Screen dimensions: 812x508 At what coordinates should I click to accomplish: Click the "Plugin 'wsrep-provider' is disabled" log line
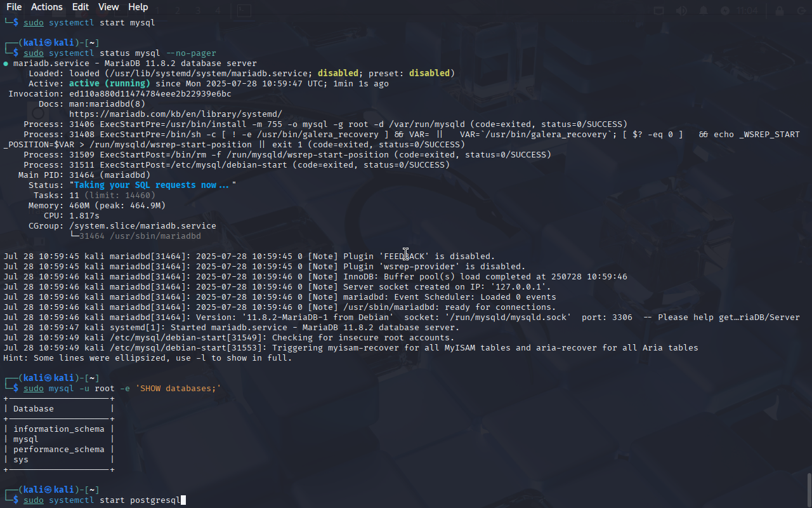[x=265, y=267]
